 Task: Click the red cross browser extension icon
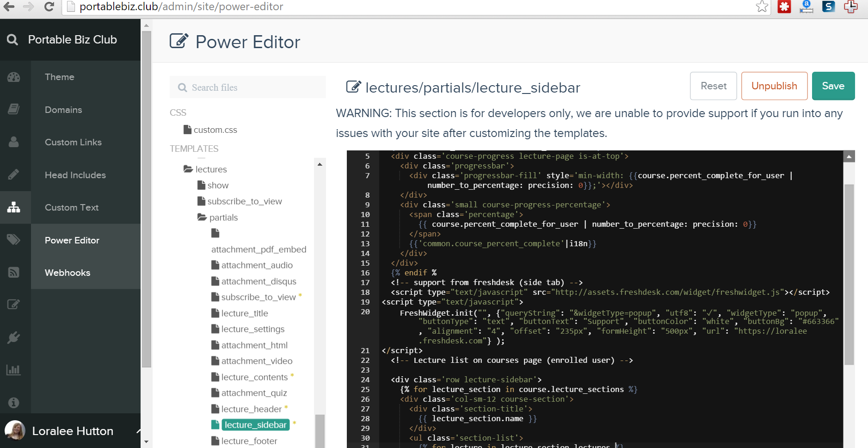pyautogui.click(x=851, y=6)
